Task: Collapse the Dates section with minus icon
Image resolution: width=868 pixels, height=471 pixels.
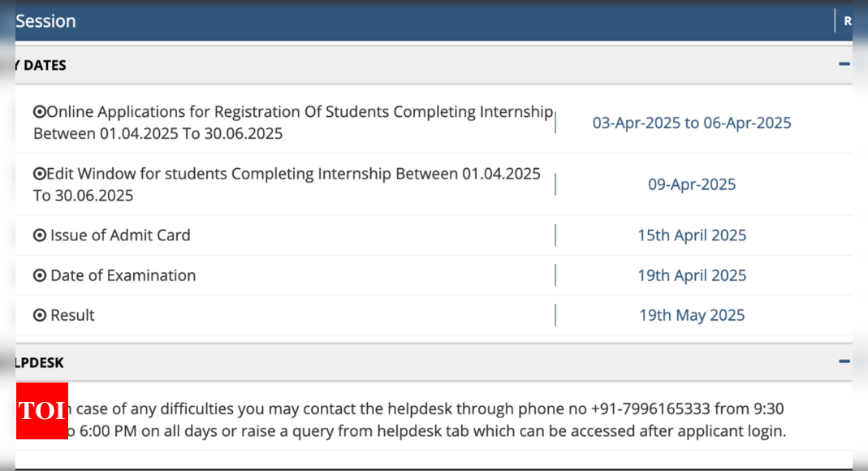Action: click(844, 64)
